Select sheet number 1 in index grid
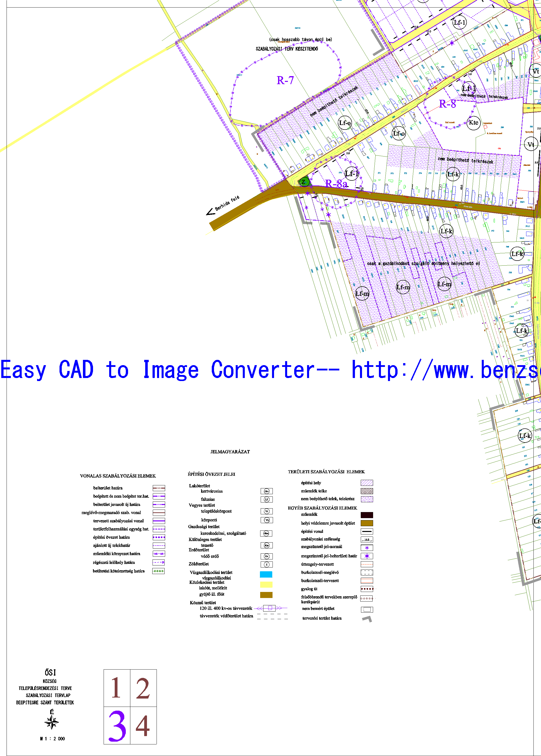The image size is (541, 756). click(116, 687)
